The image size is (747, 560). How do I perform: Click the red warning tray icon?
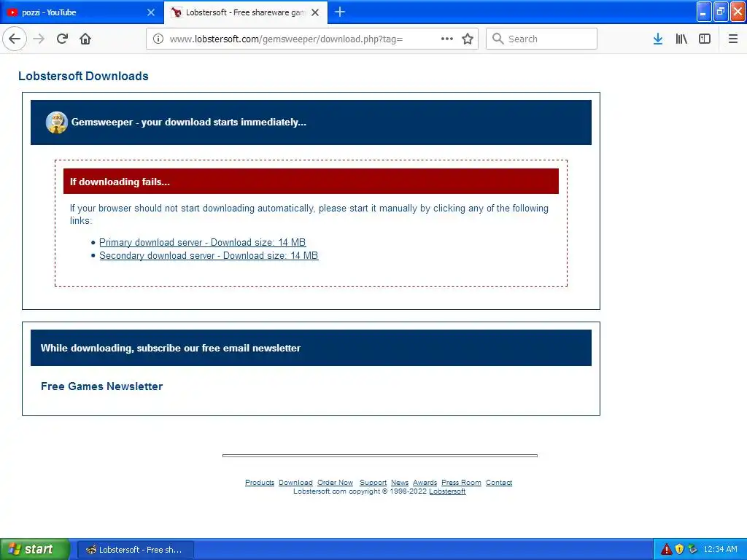tap(666, 550)
